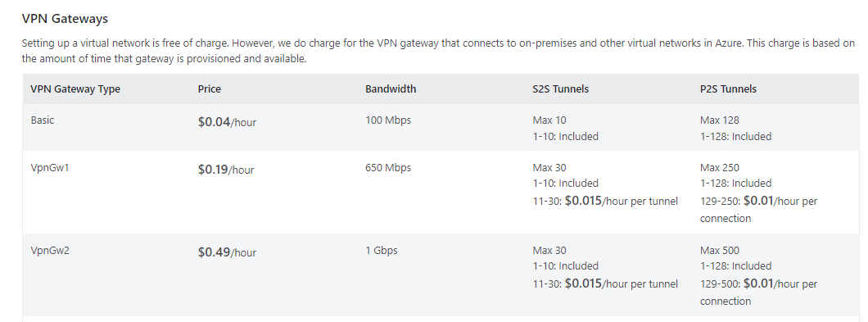The width and height of the screenshot is (868, 322).
Task: Select the P2S Tunnels column header
Action: 728,88
